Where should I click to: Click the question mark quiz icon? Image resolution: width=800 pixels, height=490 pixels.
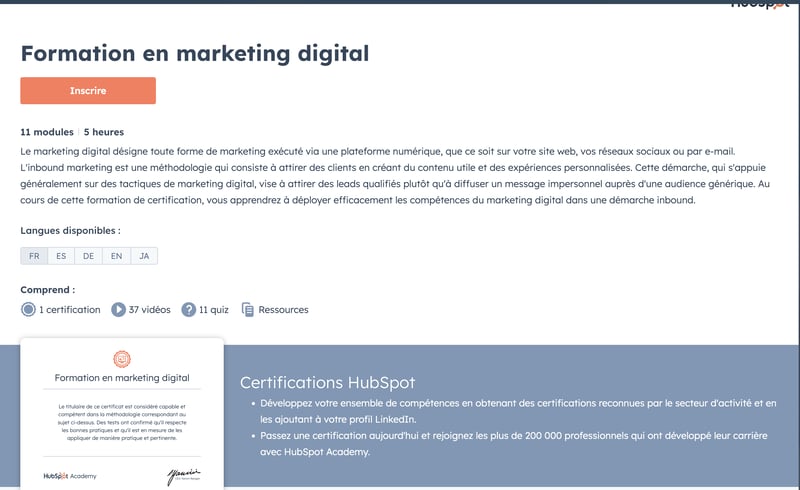pos(189,309)
